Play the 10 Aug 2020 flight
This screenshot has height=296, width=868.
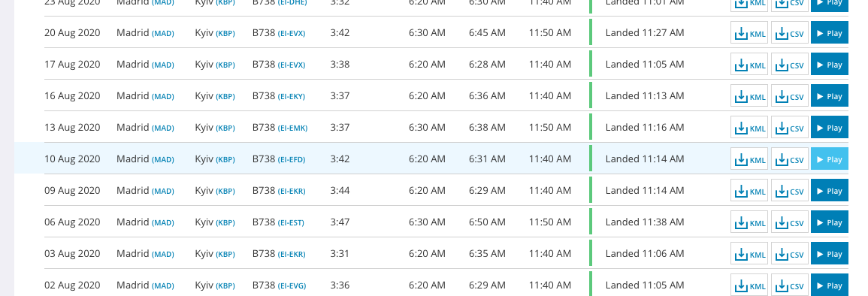click(829, 159)
